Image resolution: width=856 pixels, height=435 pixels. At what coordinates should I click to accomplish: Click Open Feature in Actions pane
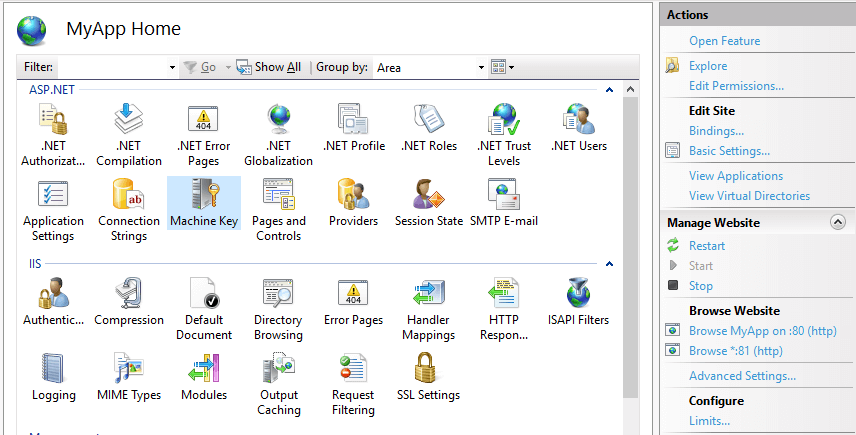click(724, 41)
